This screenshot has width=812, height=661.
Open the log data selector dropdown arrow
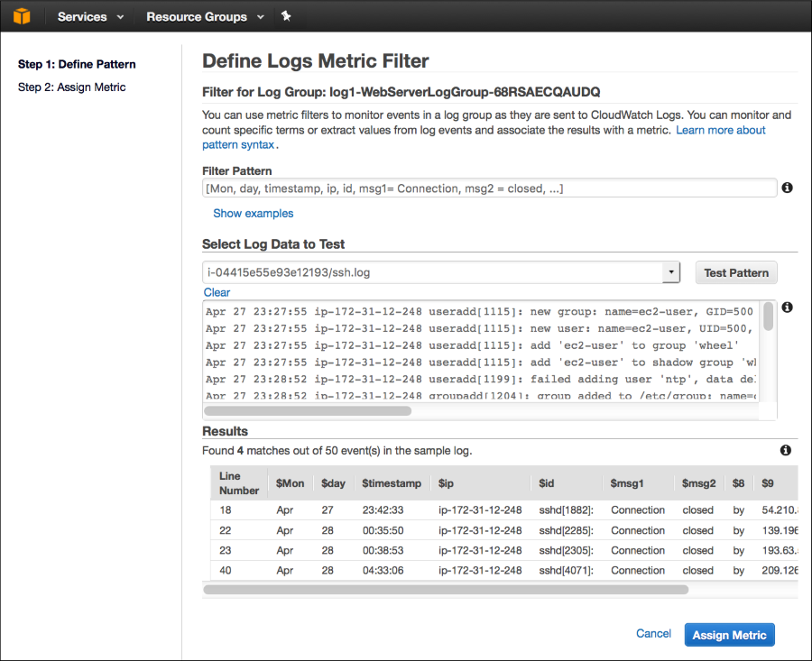tap(670, 271)
